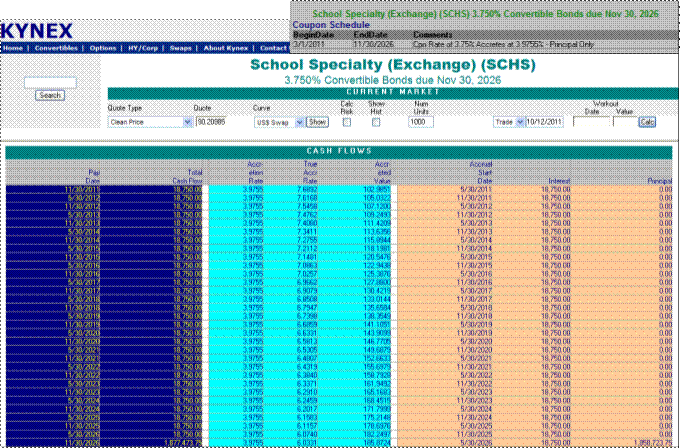
Task: Open the HY/Corp menu item
Action: [x=143, y=48]
